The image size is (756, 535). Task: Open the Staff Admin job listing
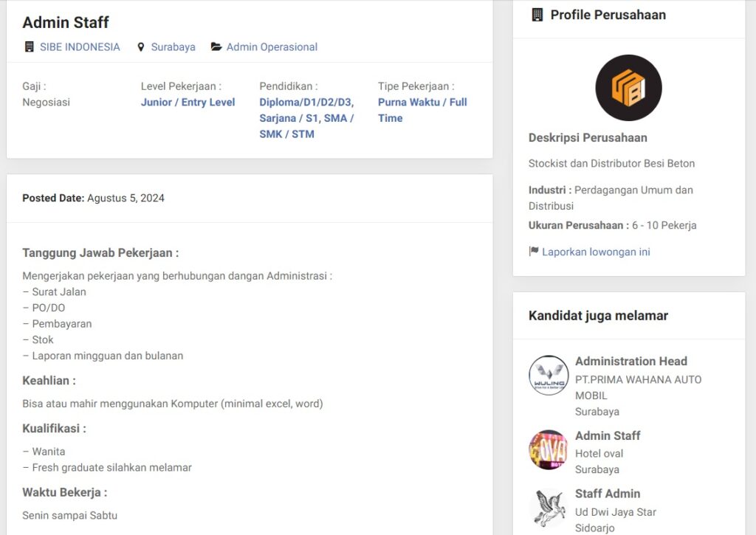[x=608, y=493]
